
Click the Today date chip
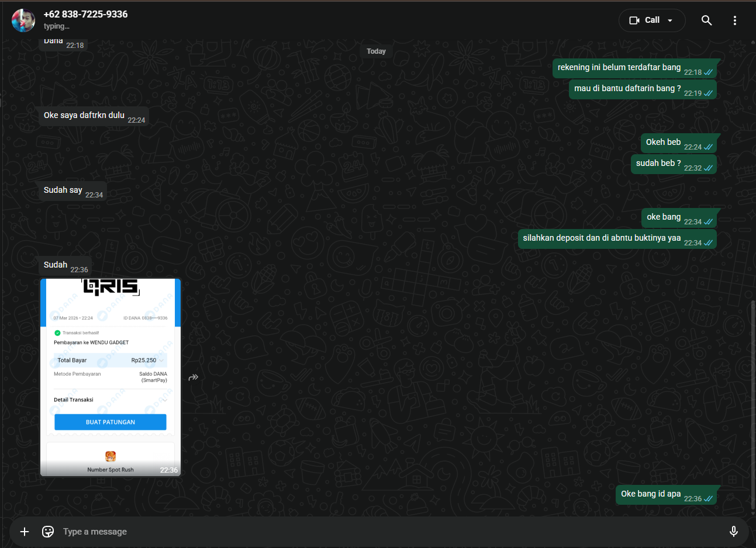coord(377,51)
